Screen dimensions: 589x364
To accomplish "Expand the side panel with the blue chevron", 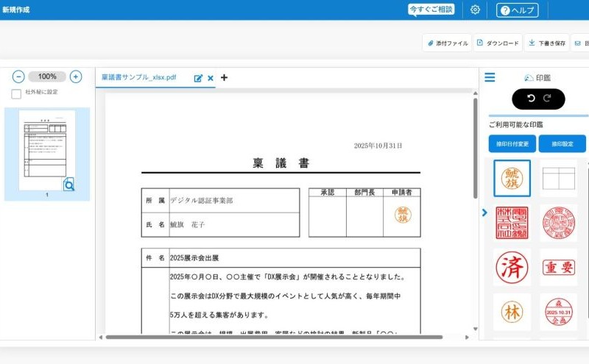I will [x=484, y=213].
